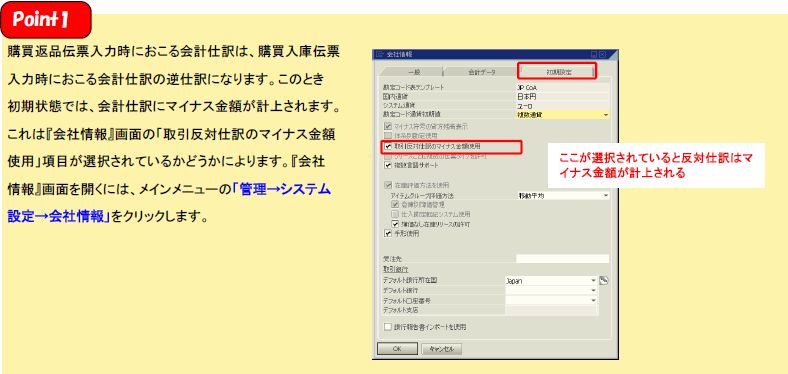Toggle the マイナス符号 balance display checkbox
The image size is (788, 374).
pyautogui.click(x=387, y=126)
